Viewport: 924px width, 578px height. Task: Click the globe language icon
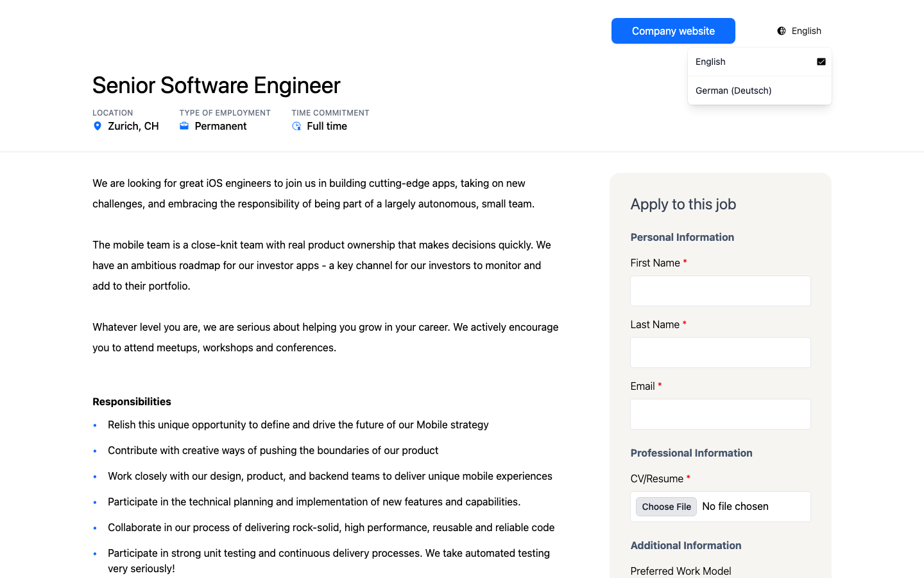(x=782, y=31)
